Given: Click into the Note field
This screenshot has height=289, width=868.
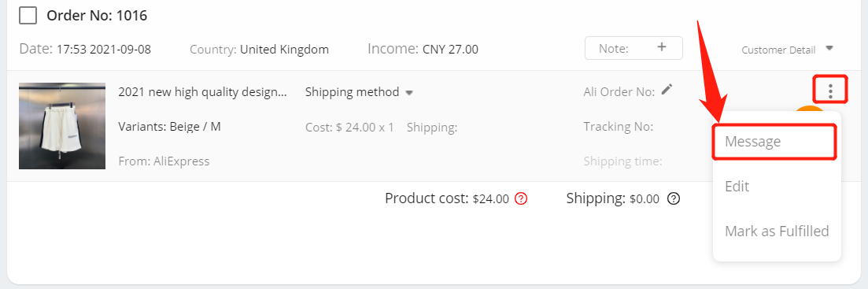Looking at the screenshot, I should pyautogui.click(x=633, y=48).
